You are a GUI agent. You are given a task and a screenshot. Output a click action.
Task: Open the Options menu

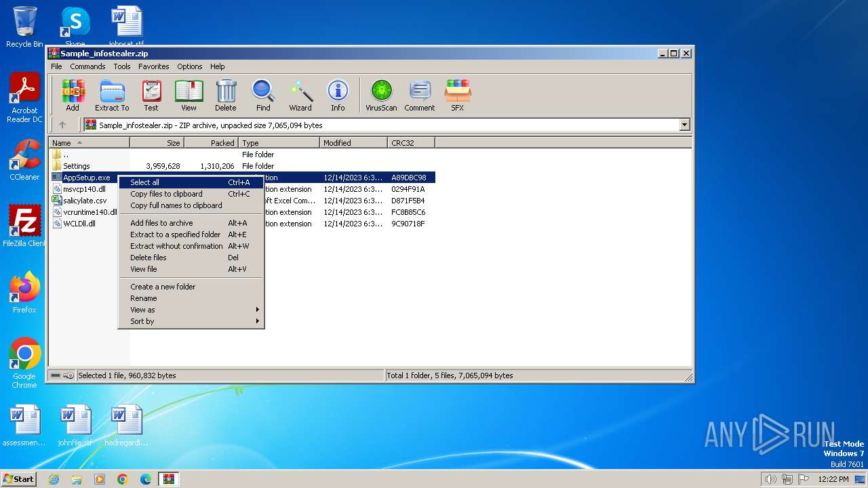190,66
